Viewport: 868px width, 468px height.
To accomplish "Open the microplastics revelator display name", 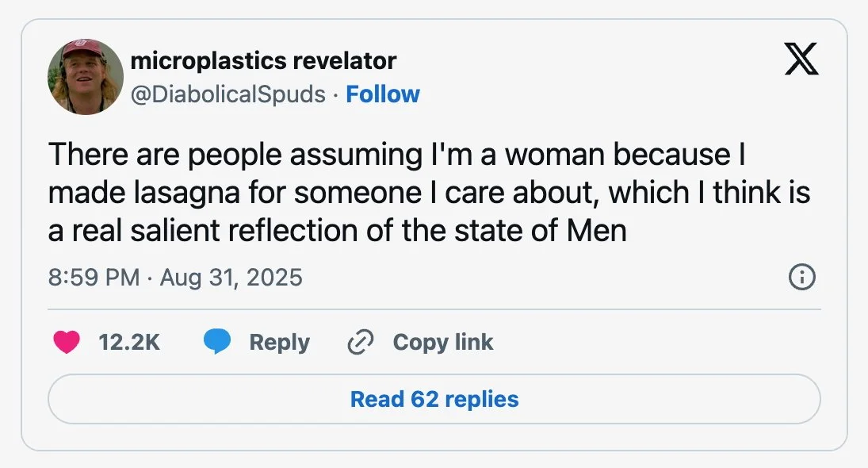I will 262,60.
